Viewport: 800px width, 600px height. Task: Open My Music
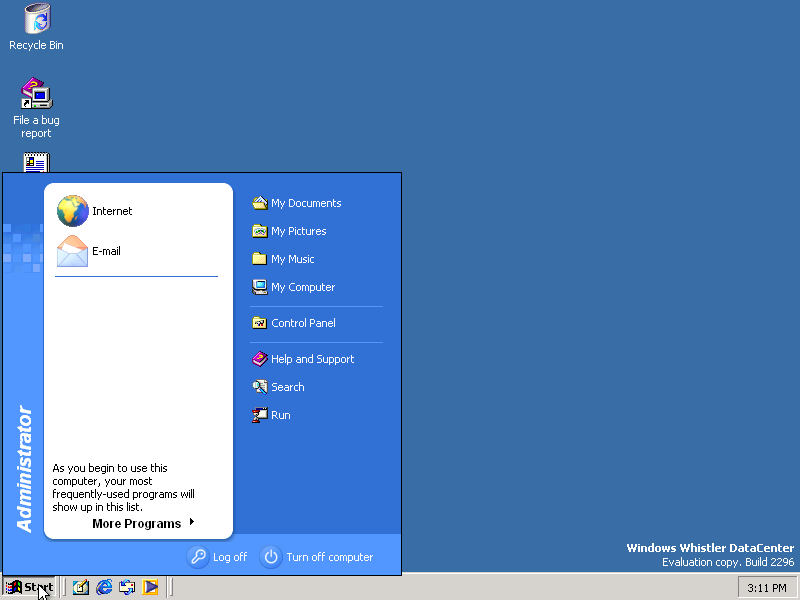(x=295, y=259)
